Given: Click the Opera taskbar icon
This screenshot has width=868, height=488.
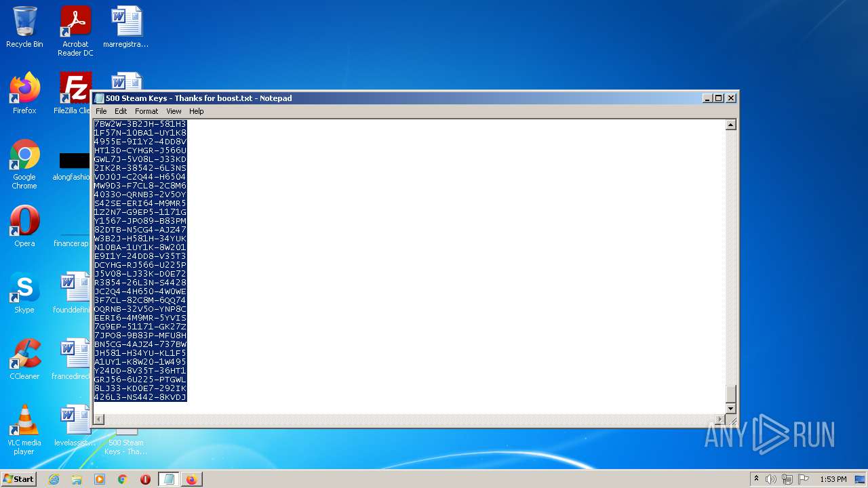Looking at the screenshot, I should [x=145, y=479].
